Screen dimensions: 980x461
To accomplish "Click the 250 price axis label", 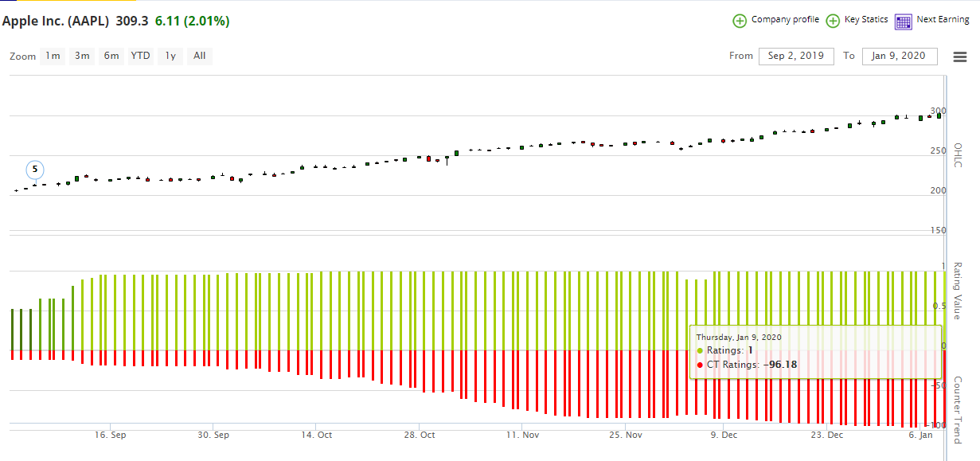I will [938, 150].
